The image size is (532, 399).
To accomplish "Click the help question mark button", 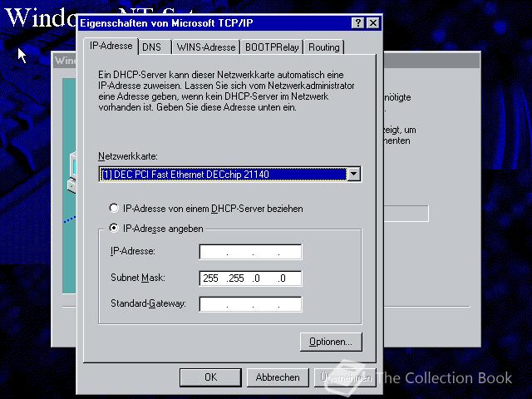I will tap(357, 23).
